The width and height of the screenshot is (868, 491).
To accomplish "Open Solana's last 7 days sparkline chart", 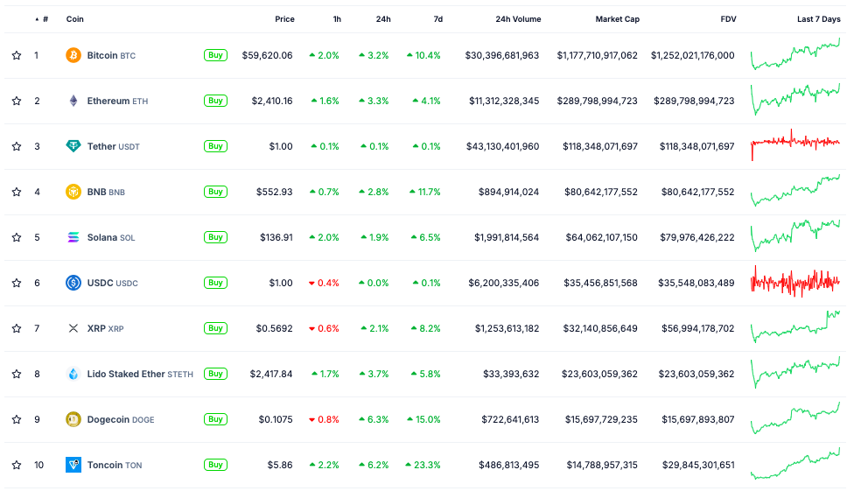I will [x=794, y=236].
